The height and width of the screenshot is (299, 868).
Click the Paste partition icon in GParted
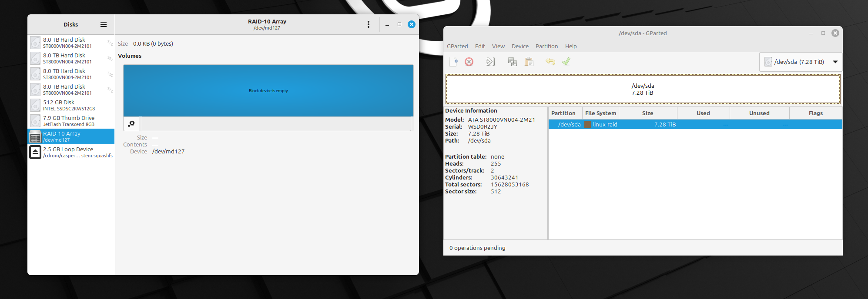529,62
